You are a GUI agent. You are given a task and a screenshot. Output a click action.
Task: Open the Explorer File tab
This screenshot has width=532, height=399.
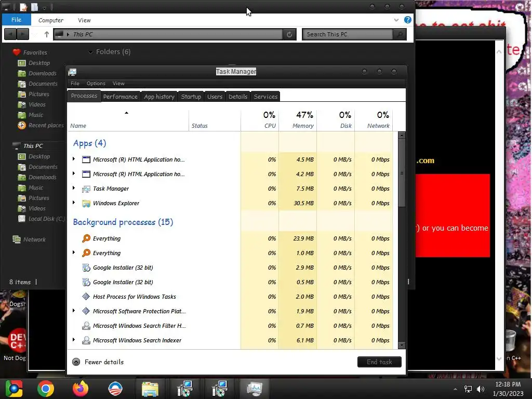pyautogui.click(x=16, y=20)
